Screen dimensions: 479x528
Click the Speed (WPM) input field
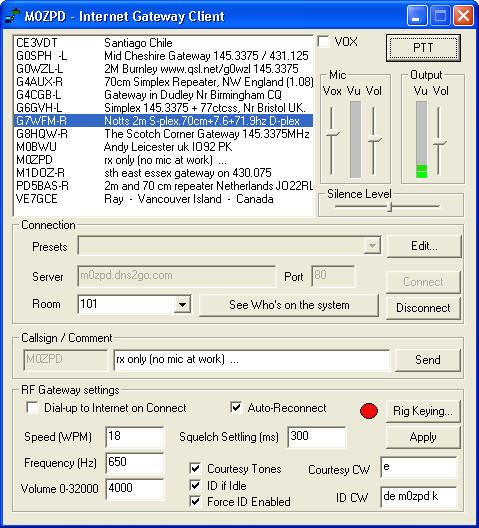[135, 437]
